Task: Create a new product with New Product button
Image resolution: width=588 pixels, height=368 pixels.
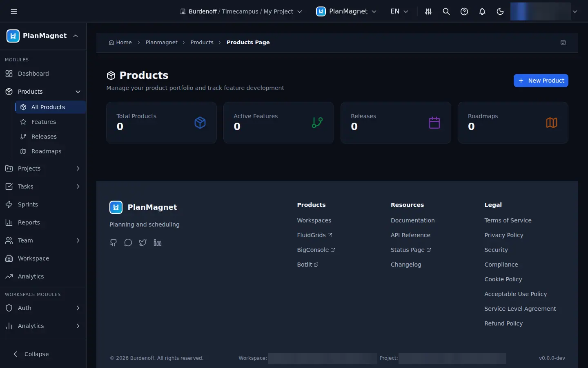Action: tap(541, 81)
